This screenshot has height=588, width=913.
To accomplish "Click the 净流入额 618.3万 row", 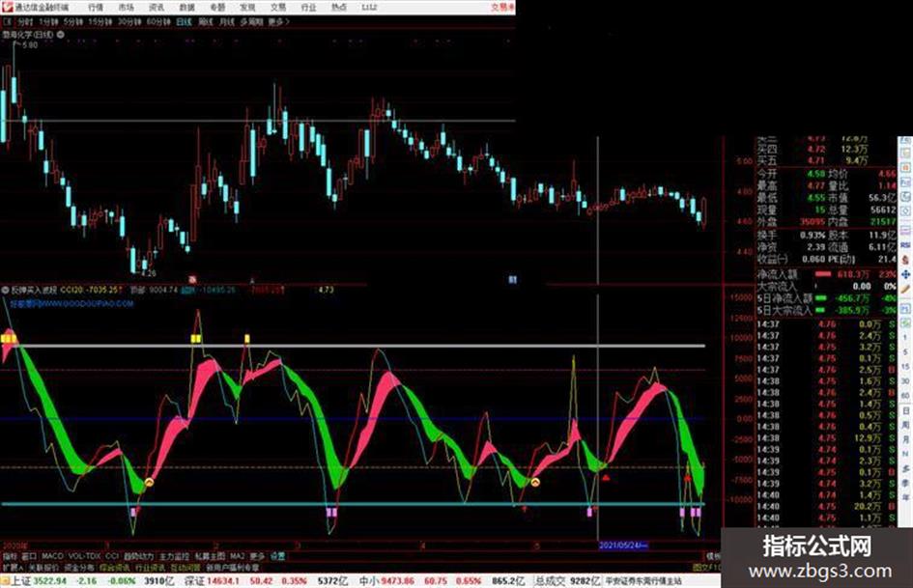I will point(826,273).
